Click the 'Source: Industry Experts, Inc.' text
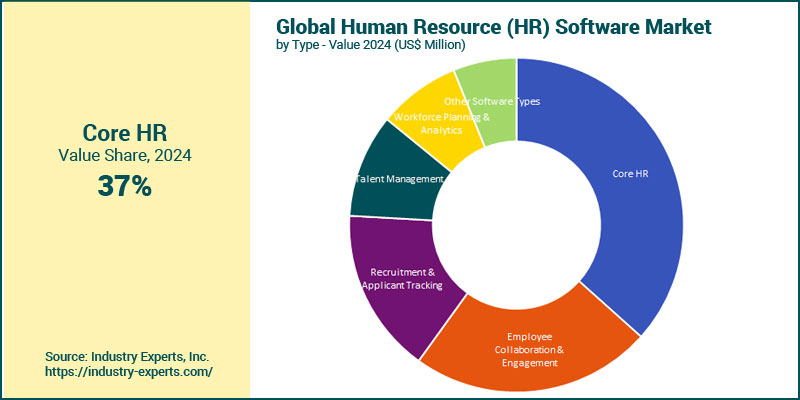 pyautogui.click(x=127, y=356)
